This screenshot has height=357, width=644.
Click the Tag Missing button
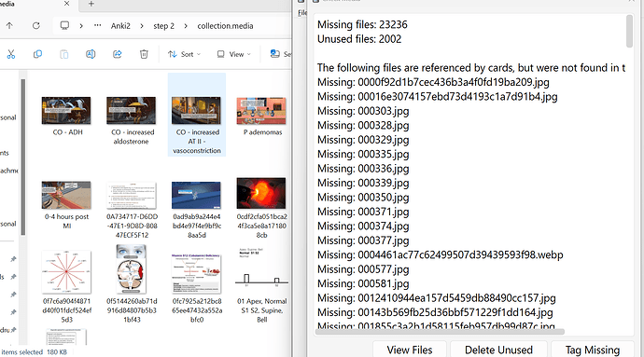coord(593,350)
